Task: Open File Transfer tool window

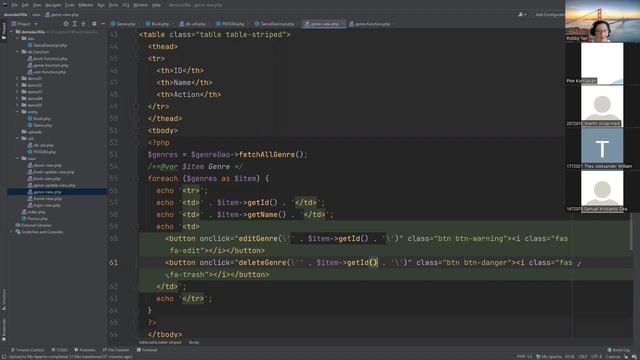Action: coord(116,350)
